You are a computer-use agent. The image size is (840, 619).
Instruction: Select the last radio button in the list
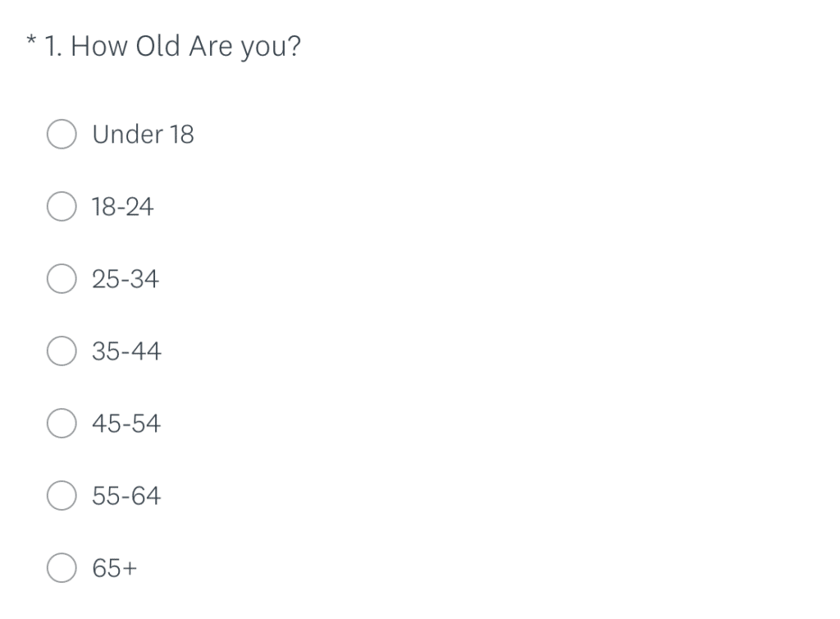click(x=61, y=566)
